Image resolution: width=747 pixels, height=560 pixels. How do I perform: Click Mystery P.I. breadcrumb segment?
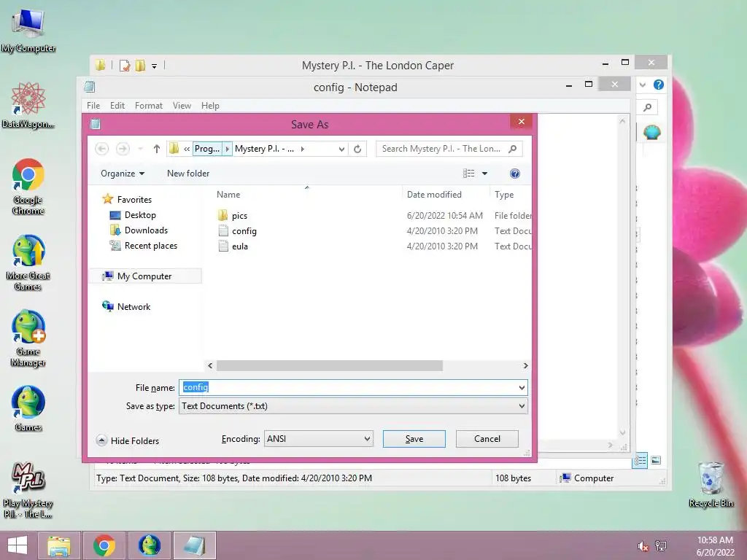[264, 149]
